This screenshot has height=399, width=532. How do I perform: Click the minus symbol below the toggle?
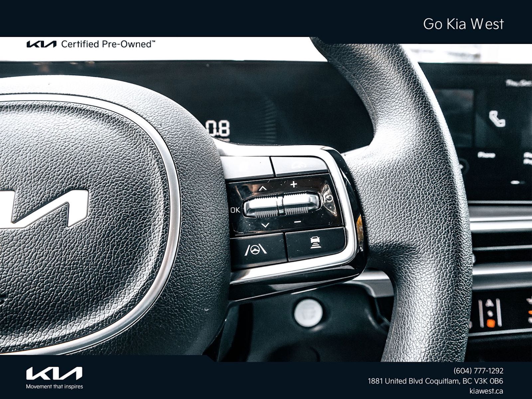298,221
